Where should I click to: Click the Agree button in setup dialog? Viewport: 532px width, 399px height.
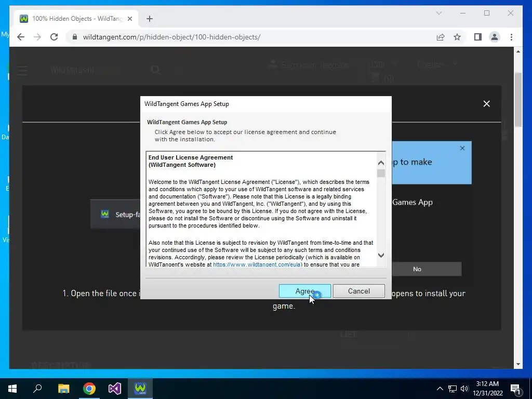point(304,291)
